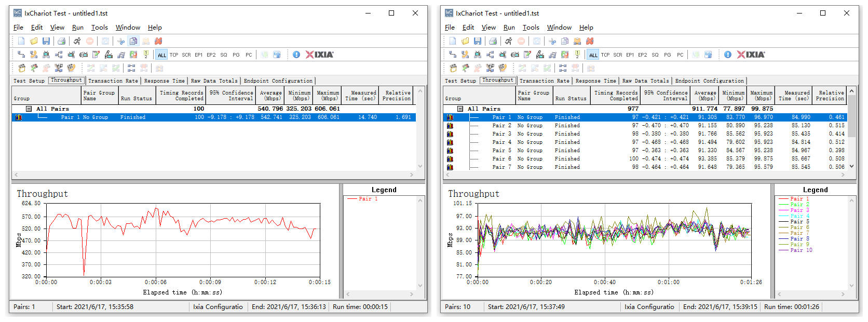Viewport: 868px width, 322px height.
Task: Click blue info icon beside IXIA logo, left window
Action: [x=296, y=55]
